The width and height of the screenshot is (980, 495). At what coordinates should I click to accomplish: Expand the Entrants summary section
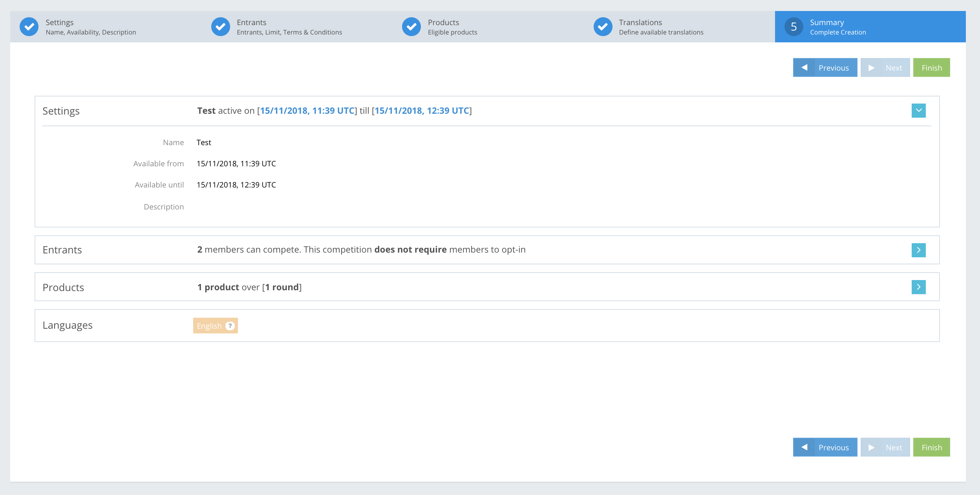(x=918, y=250)
